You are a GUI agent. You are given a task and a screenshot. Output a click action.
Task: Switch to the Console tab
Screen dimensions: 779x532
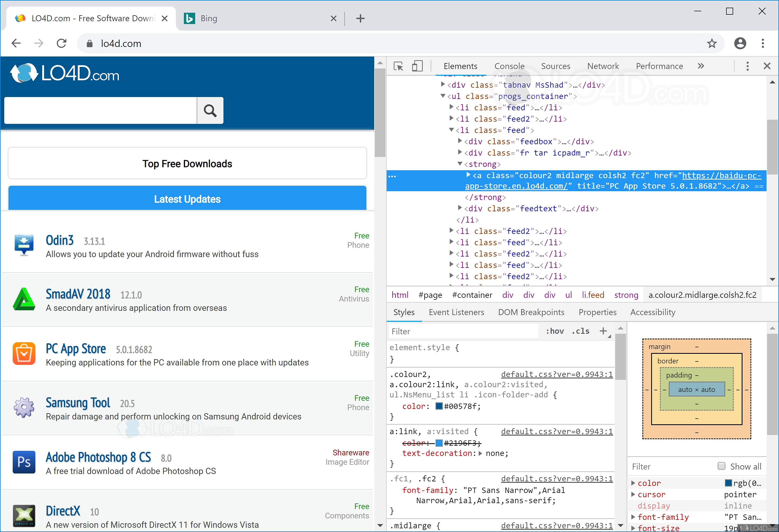509,66
